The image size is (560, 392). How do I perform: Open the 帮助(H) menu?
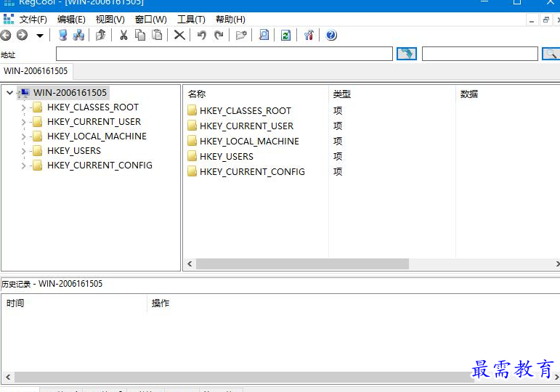[x=230, y=20]
